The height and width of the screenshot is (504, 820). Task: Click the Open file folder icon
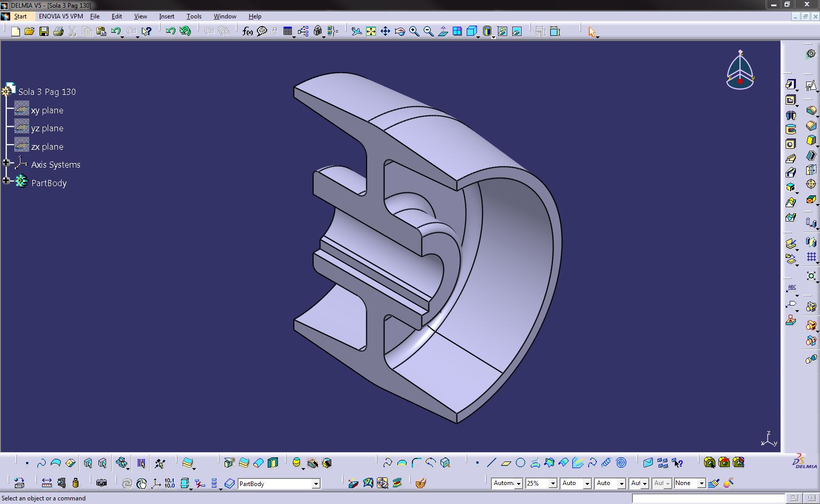29,31
